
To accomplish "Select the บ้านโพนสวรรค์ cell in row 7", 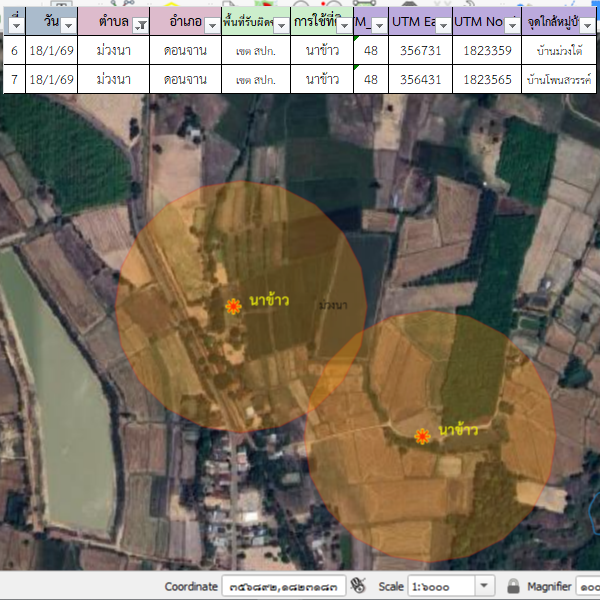I will click(x=560, y=79).
